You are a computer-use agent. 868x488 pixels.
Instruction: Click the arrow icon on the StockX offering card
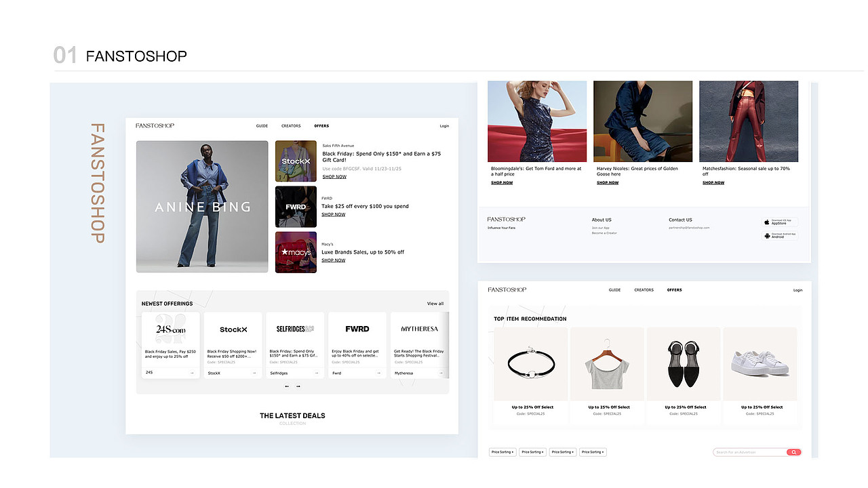[x=254, y=373]
